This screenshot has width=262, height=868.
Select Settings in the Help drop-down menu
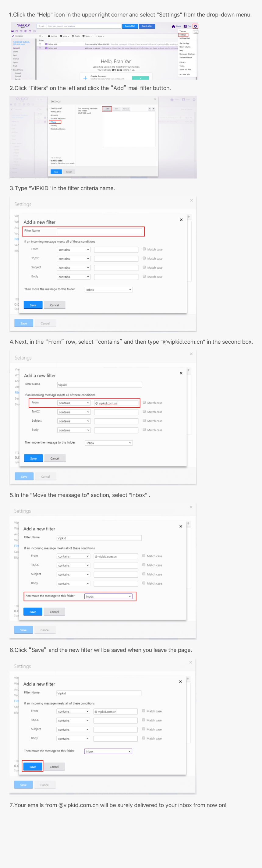point(183,35)
